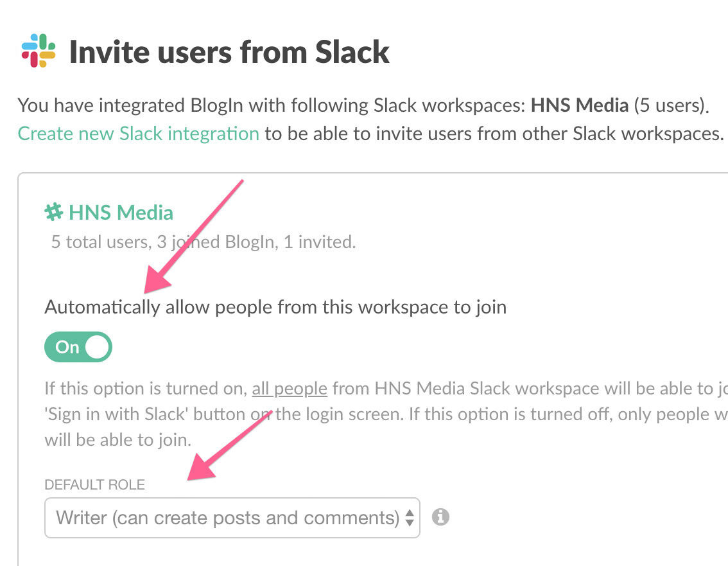The width and height of the screenshot is (728, 566).
Task: Open the 'Create new Slack integration' link
Action: (x=139, y=134)
